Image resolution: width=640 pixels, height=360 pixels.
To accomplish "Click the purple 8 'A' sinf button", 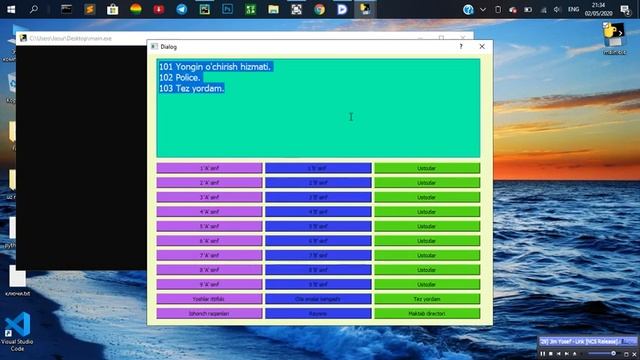I will pyautogui.click(x=209, y=270).
